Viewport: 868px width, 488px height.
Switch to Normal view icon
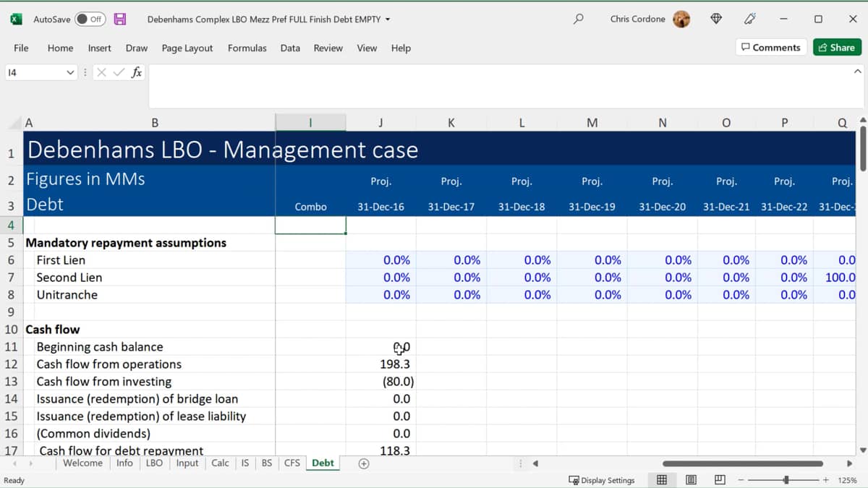click(x=661, y=480)
